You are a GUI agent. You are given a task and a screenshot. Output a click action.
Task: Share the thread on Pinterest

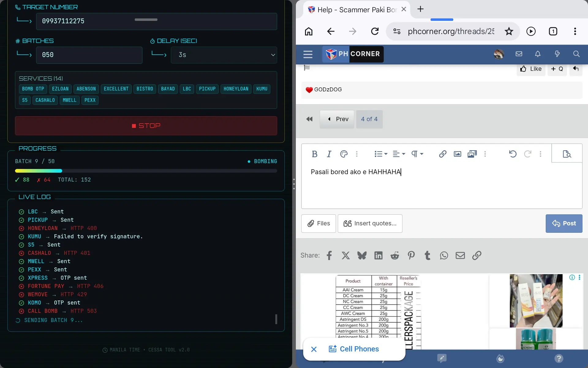coord(411,255)
